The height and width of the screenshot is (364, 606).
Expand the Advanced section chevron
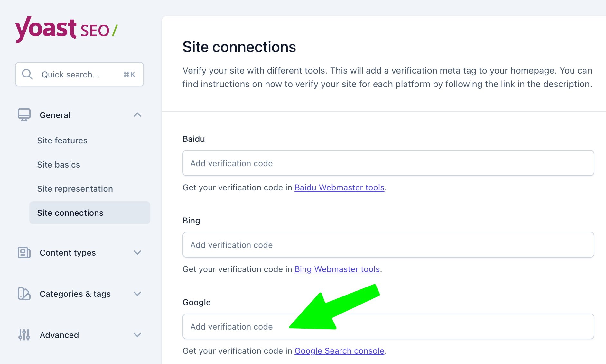(x=137, y=335)
